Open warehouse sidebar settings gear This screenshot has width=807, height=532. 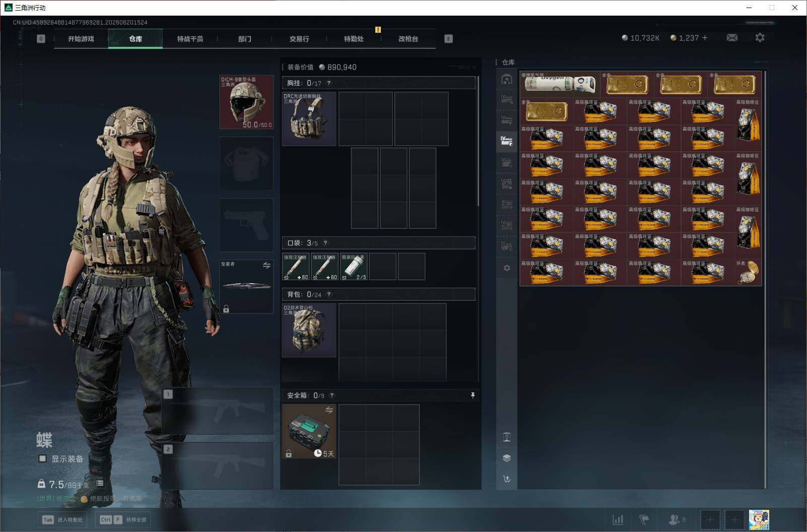(x=507, y=268)
